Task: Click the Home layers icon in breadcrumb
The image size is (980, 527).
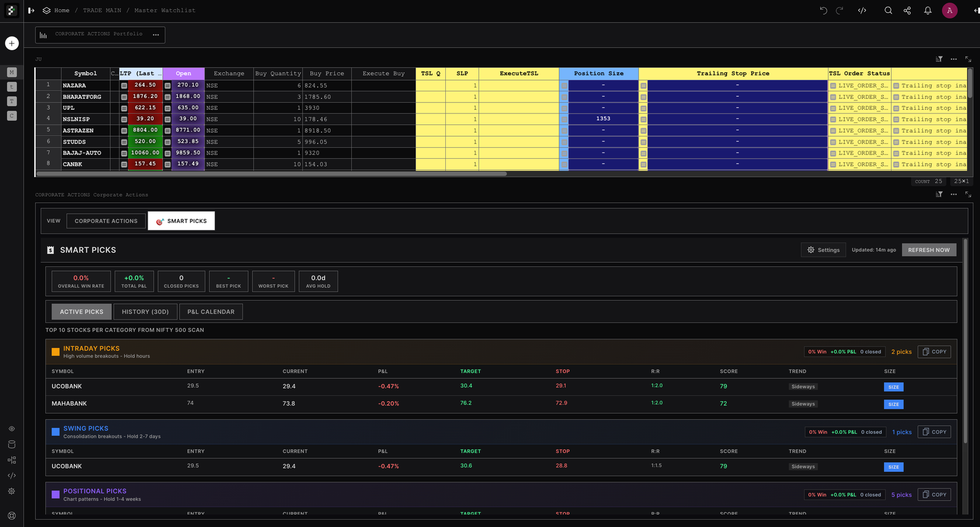Action: coord(47,10)
